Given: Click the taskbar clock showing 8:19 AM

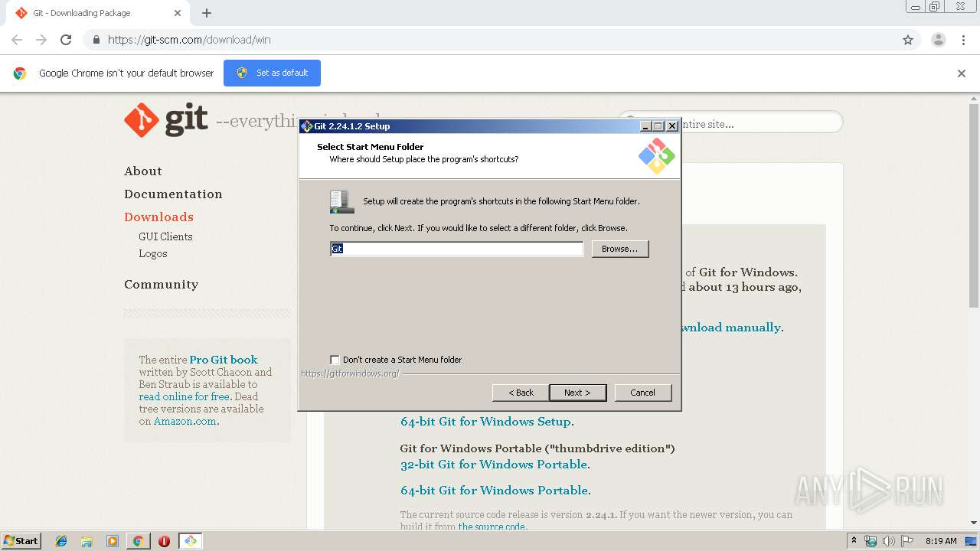Looking at the screenshot, I should (x=941, y=541).
